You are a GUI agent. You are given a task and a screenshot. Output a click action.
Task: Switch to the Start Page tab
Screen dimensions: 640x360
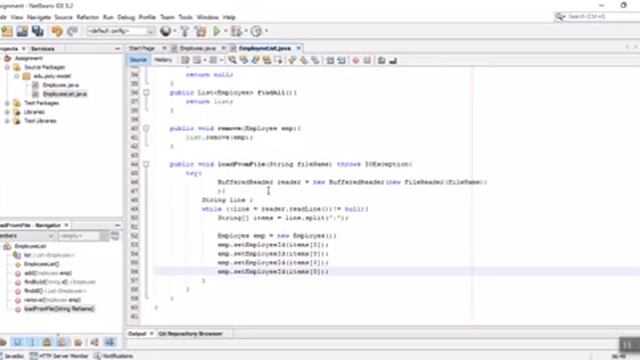pyautogui.click(x=142, y=48)
